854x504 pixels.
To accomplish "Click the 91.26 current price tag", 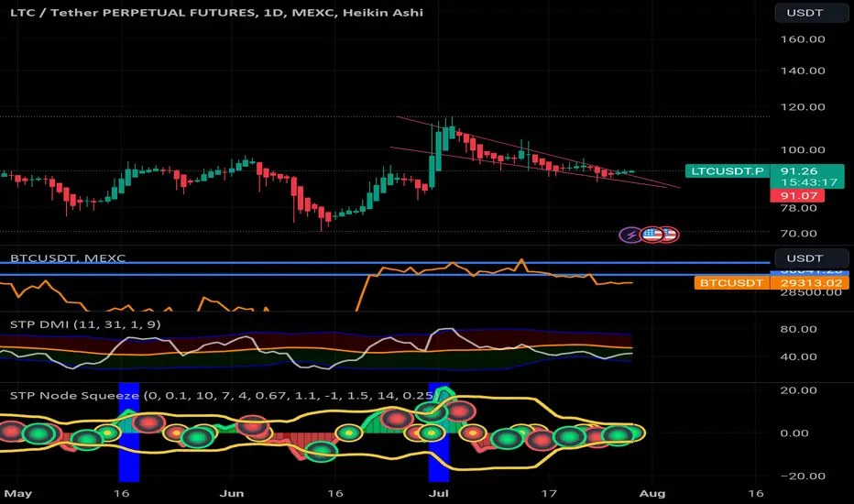I will pyautogui.click(x=799, y=170).
